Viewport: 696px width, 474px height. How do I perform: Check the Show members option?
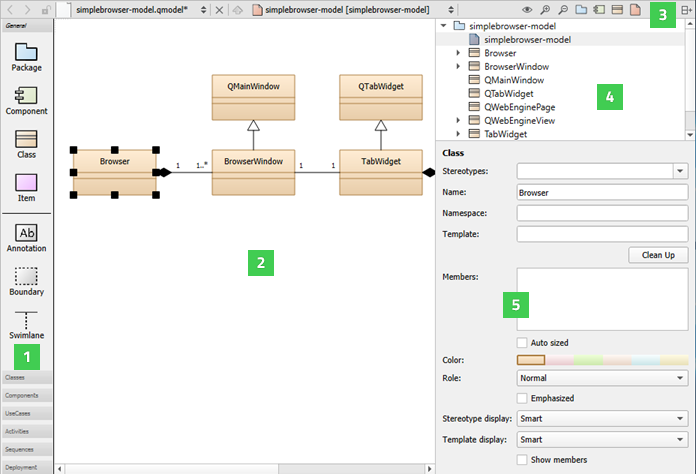point(522,459)
